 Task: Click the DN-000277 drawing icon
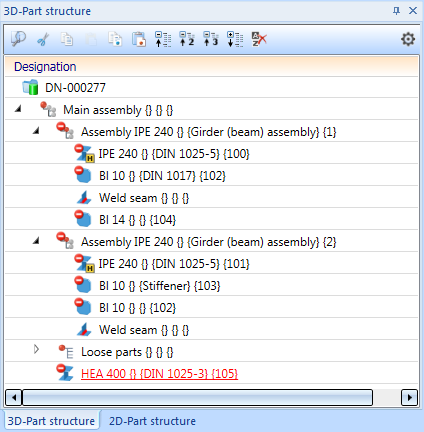click(30, 87)
